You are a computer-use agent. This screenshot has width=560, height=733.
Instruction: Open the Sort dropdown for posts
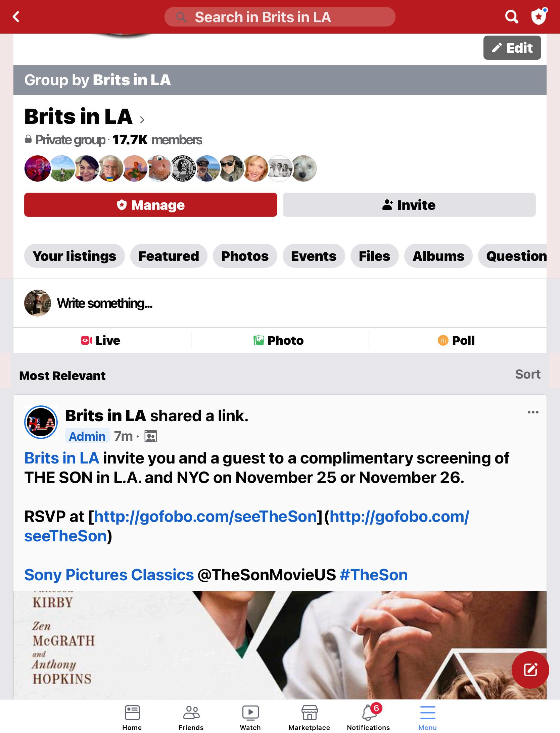coord(528,374)
